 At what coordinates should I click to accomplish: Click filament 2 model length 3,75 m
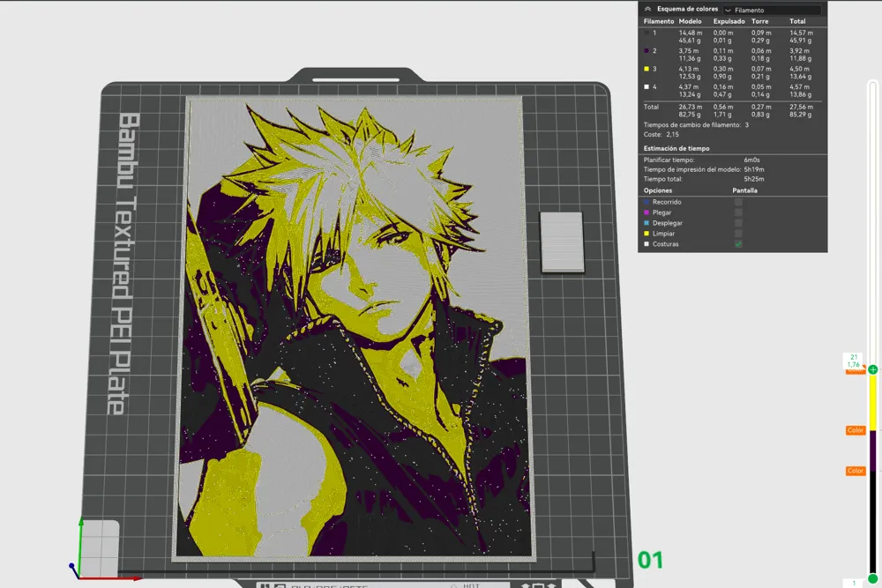click(689, 50)
